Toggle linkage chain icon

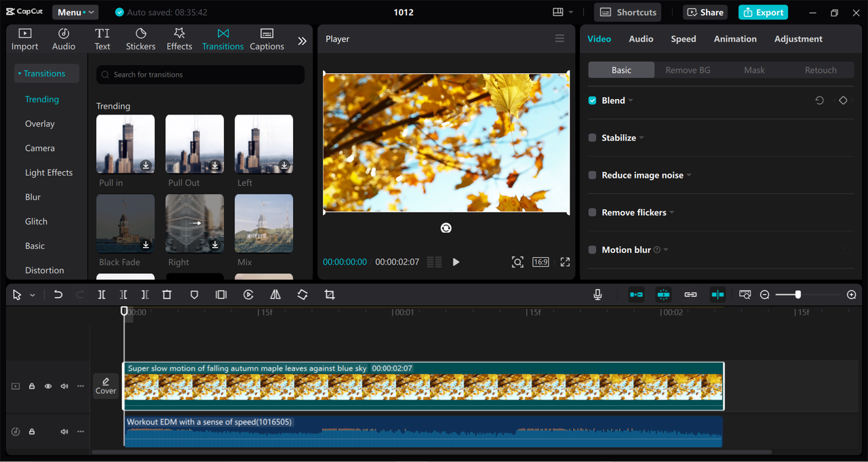(x=690, y=294)
